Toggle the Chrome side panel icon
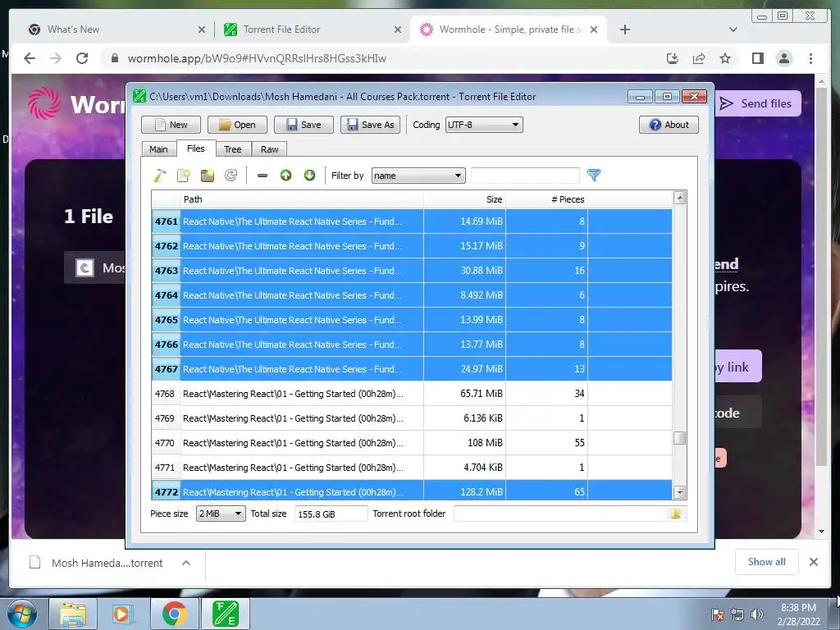The height and width of the screenshot is (630, 840). (x=757, y=58)
